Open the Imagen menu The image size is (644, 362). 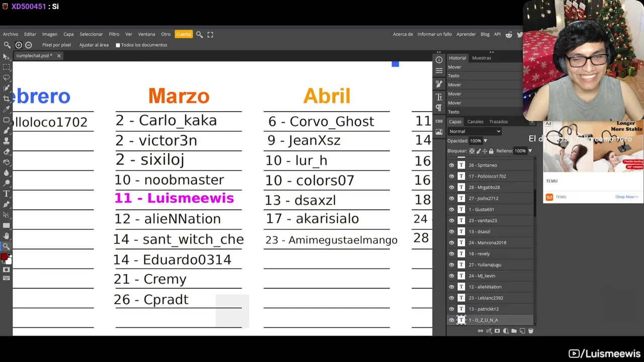click(x=50, y=34)
